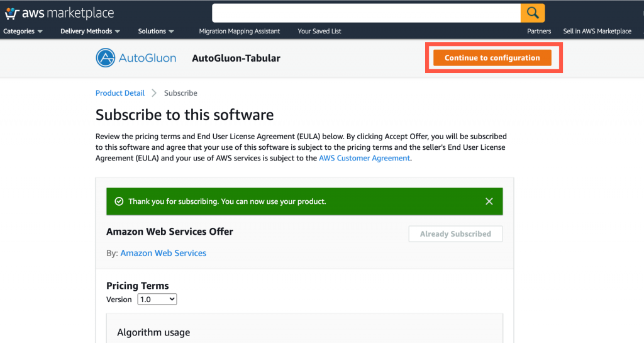
Task: Open Migration Mapping Assistant
Action: (240, 31)
